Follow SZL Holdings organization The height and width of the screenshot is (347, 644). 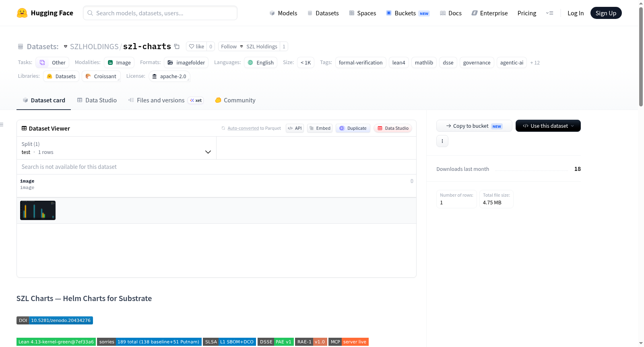[249, 46]
